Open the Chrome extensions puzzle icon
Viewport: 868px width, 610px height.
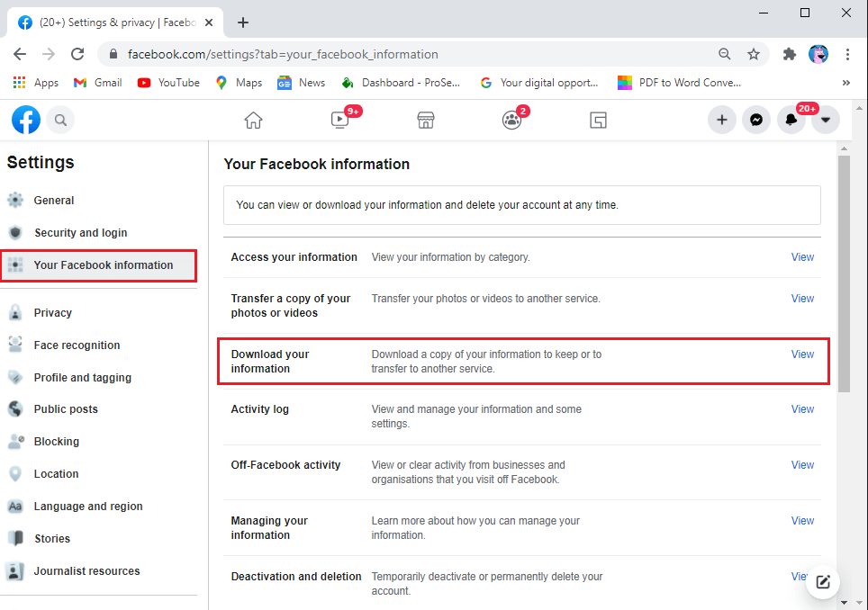tap(790, 54)
